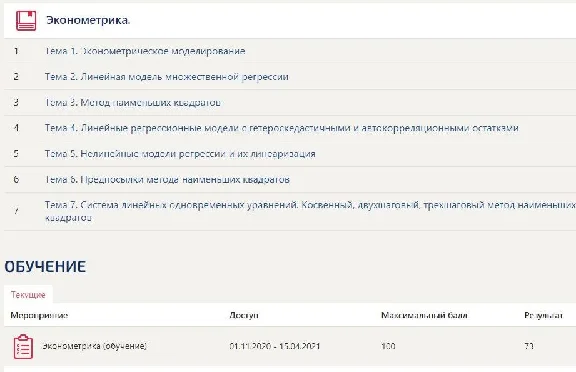The width and height of the screenshot is (576, 372).
Task: Click the red book icon beside Эконометрика
Action: 26,21
